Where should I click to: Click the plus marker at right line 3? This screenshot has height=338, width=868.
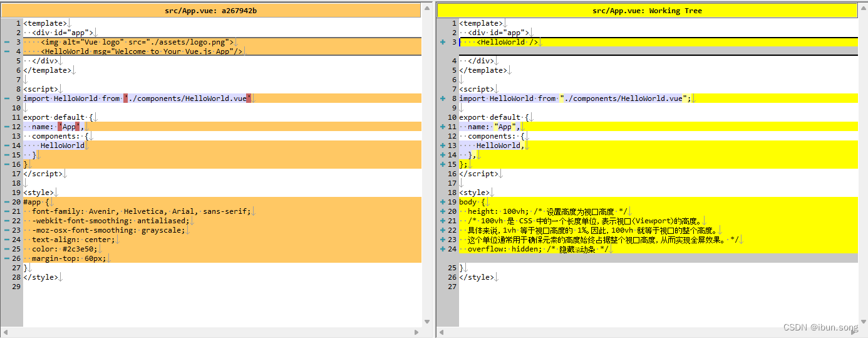click(443, 42)
